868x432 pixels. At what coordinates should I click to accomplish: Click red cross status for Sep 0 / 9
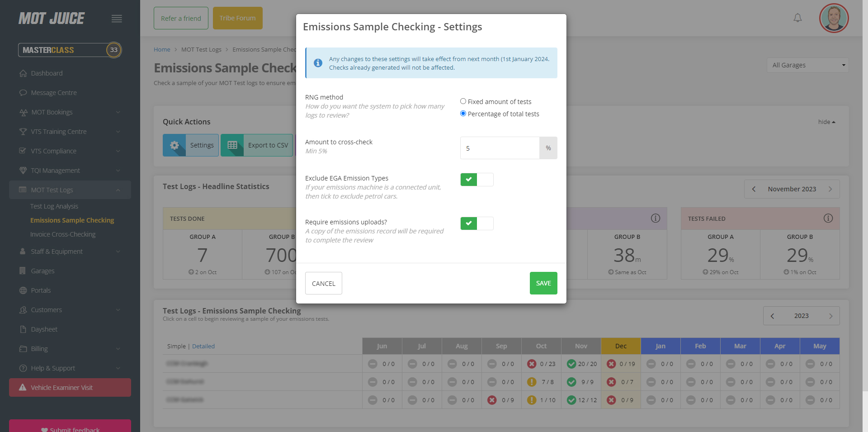pos(492,400)
